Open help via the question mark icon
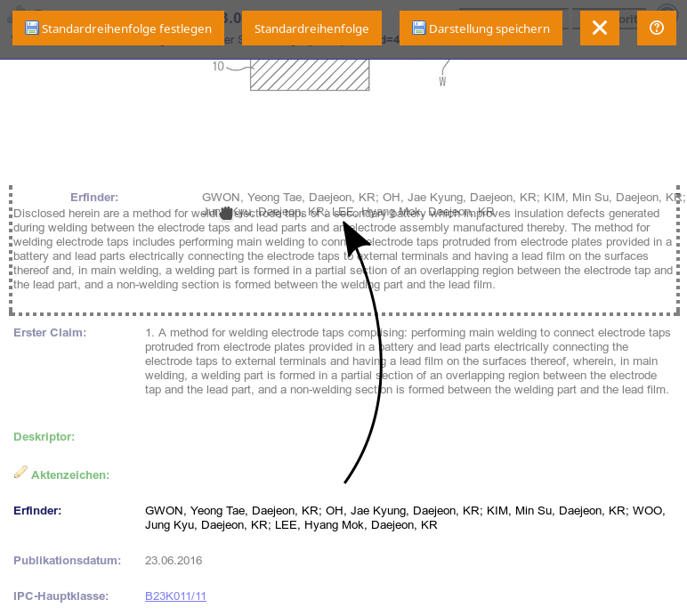 pos(657,28)
